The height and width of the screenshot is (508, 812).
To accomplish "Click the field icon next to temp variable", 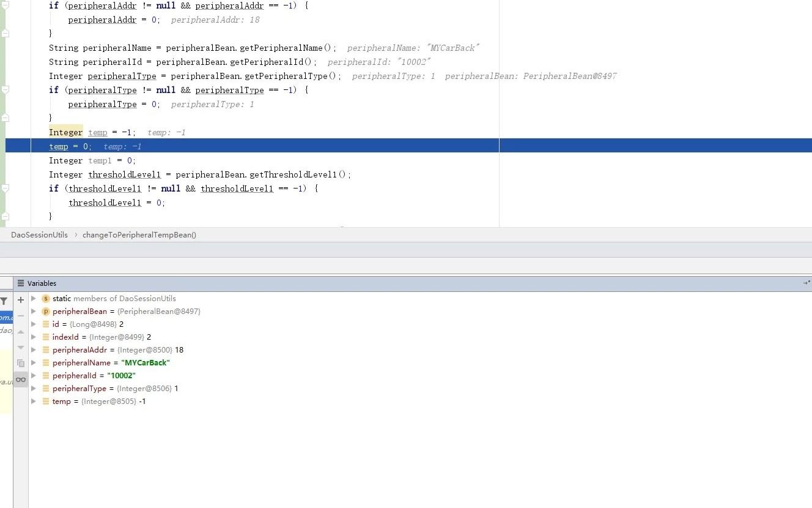I will click(x=46, y=402).
